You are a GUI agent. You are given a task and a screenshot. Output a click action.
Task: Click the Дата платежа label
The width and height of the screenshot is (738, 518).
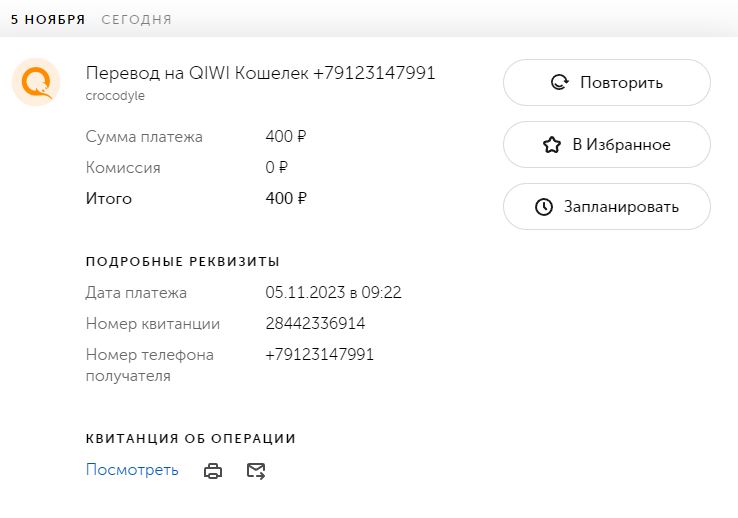point(136,293)
